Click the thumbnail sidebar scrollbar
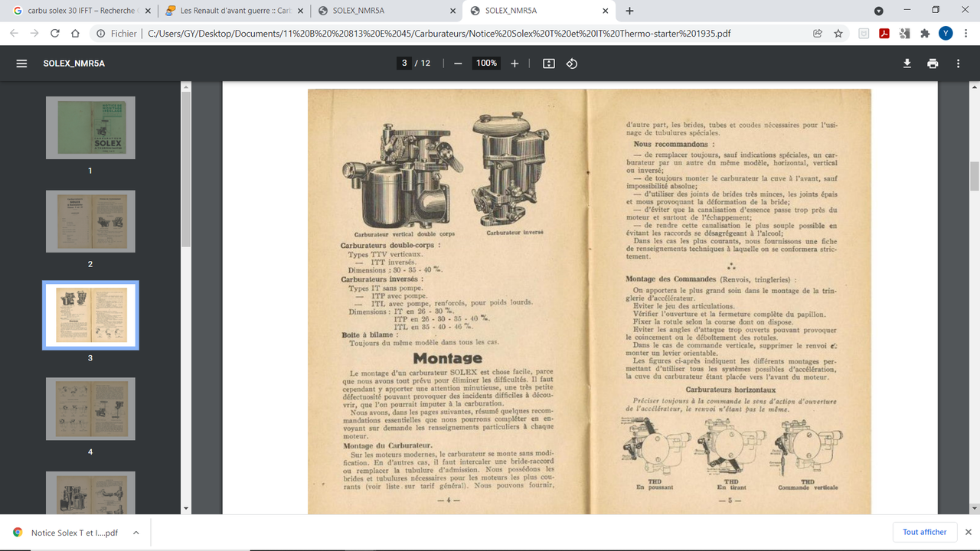This screenshot has width=980, height=551. pos(186,168)
